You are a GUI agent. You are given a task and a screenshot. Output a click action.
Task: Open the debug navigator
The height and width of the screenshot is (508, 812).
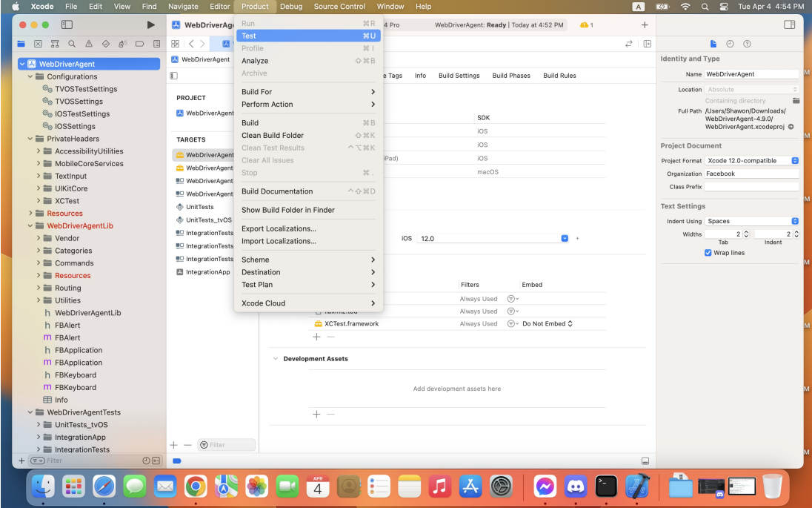click(123, 44)
